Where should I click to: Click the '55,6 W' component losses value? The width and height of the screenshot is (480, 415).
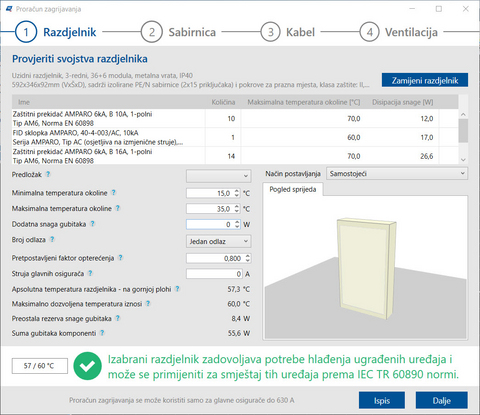pyautogui.click(x=239, y=333)
